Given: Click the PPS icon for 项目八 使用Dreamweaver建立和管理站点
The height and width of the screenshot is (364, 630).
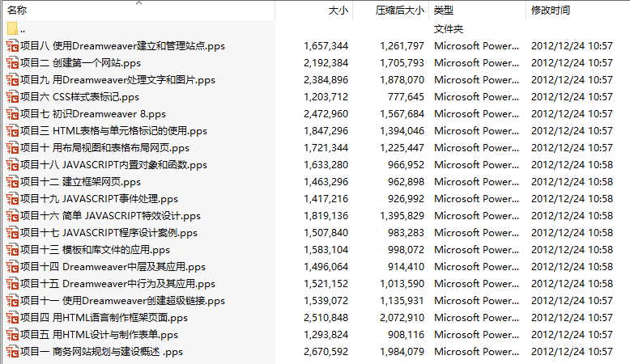Looking at the screenshot, I should 12,46.
